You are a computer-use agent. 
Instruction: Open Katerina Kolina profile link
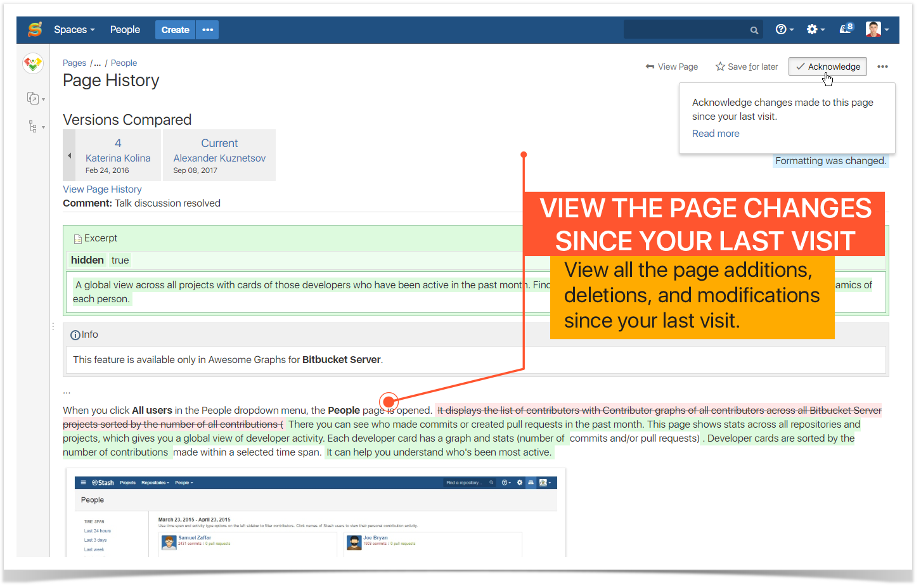[118, 158]
